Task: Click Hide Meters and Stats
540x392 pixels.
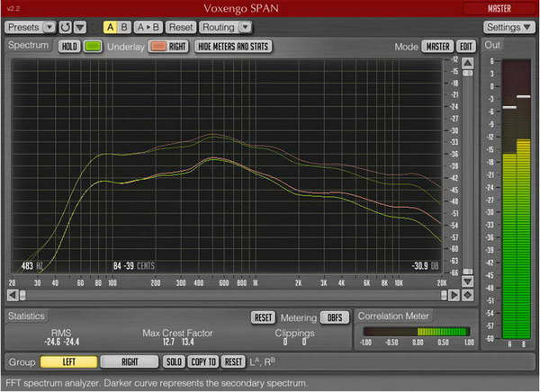Action: [233, 46]
